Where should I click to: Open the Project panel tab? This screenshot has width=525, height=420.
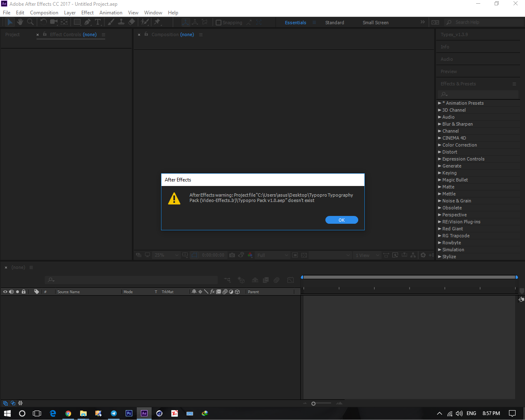[x=12, y=34]
